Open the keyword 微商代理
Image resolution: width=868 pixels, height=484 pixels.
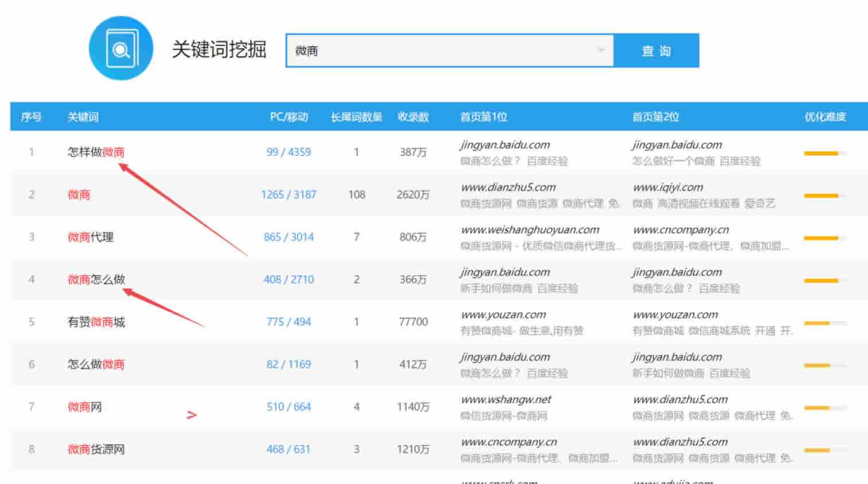tap(90, 237)
